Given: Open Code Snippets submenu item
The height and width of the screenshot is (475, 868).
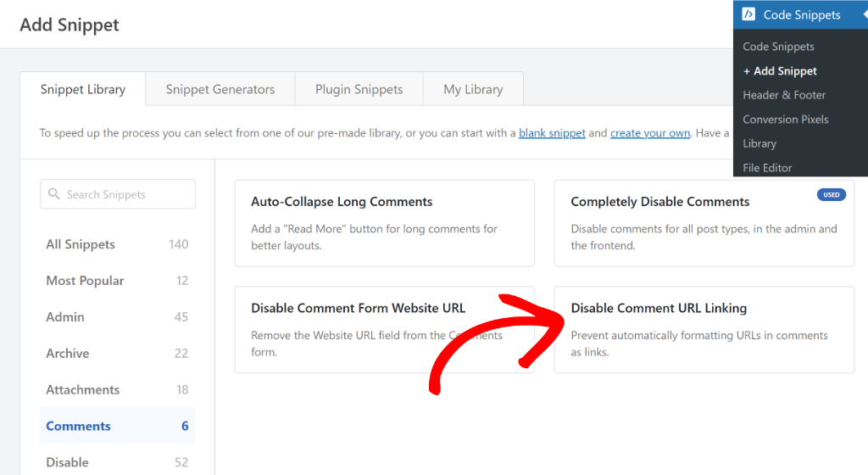Looking at the screenshot, I should (778, 47).
